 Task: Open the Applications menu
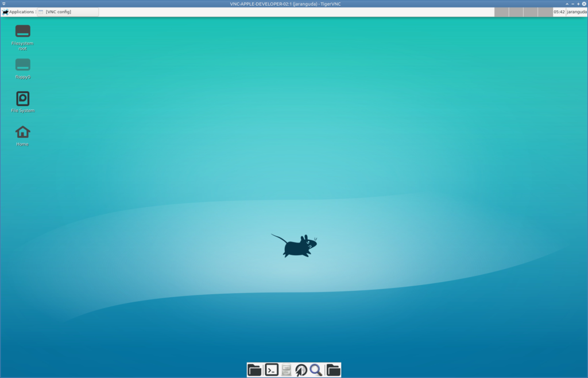point(22,11)
